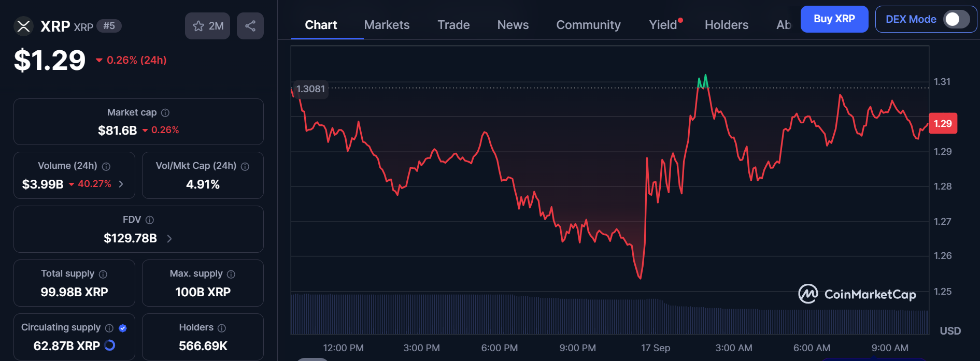
Task: Click the Market cap $81.6B value
Action: 118,131
